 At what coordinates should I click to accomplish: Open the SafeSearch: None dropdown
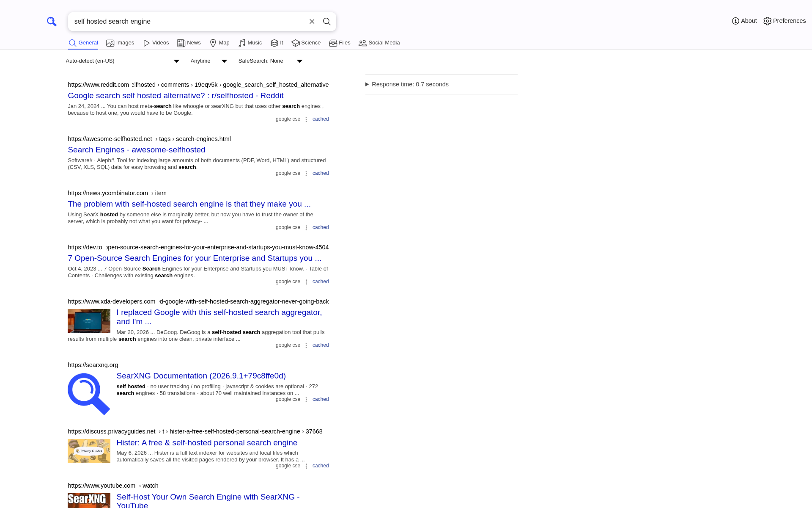click(271, 61)
